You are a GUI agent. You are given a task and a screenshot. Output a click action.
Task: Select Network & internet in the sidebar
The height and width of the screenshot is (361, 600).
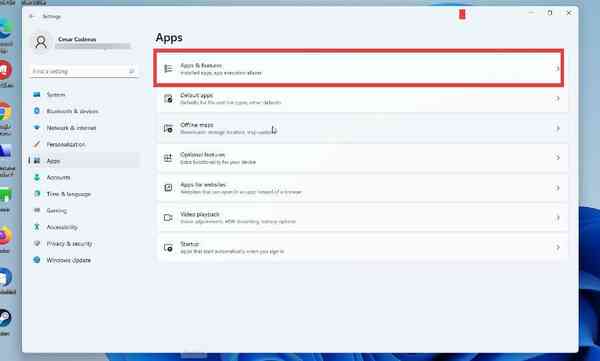click(x=84, y=128)
